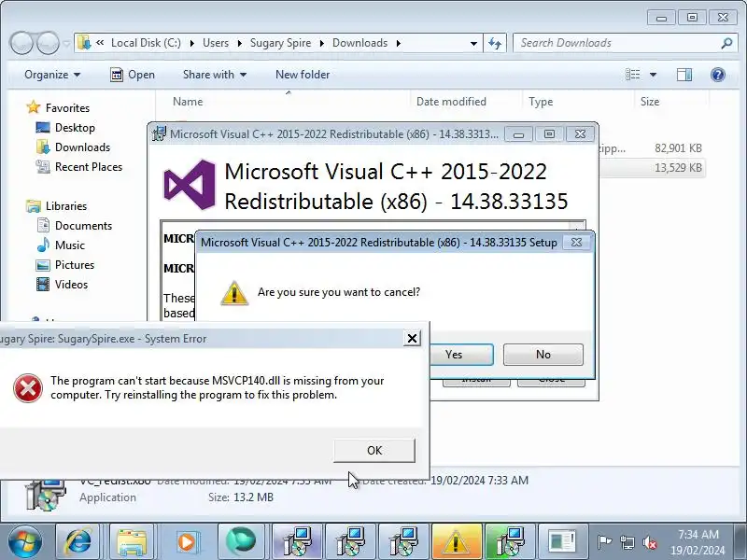
Task: Close the Visual C++ Redistributable installer window
Action: tap(580, 134)
